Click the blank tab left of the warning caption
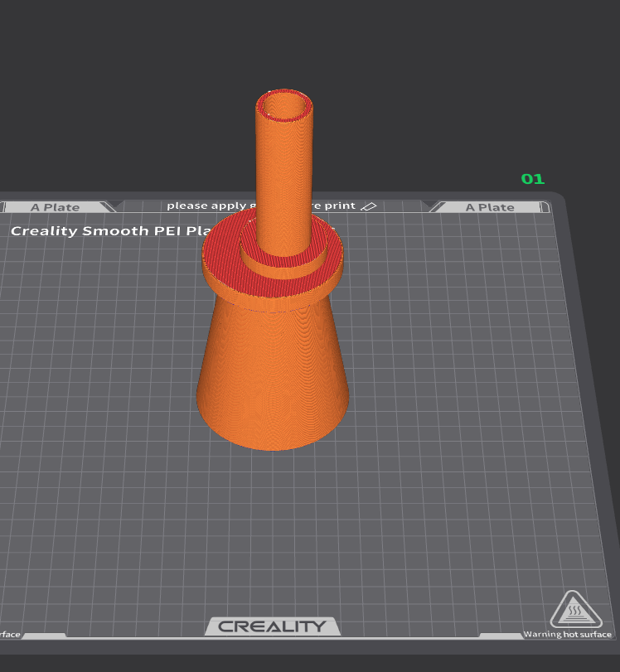 click(501, 636)
